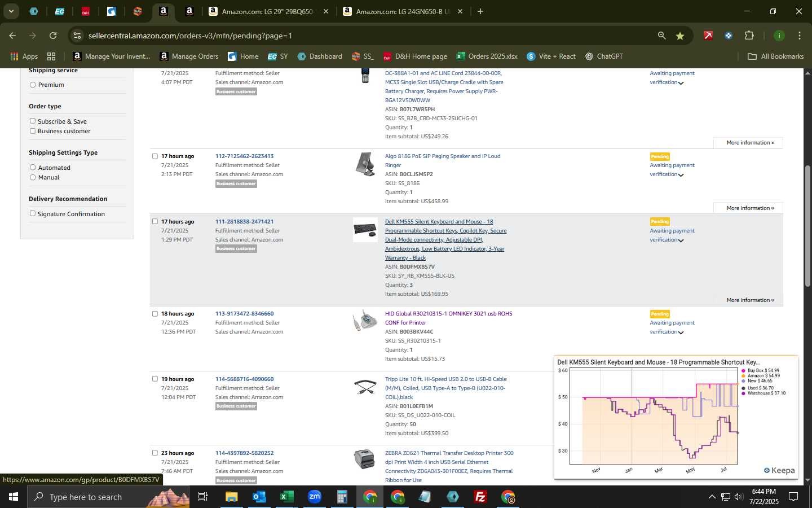Select checkbox for order 113-9173472-8346660
The image size is (812, 508).
coord(155,314)
